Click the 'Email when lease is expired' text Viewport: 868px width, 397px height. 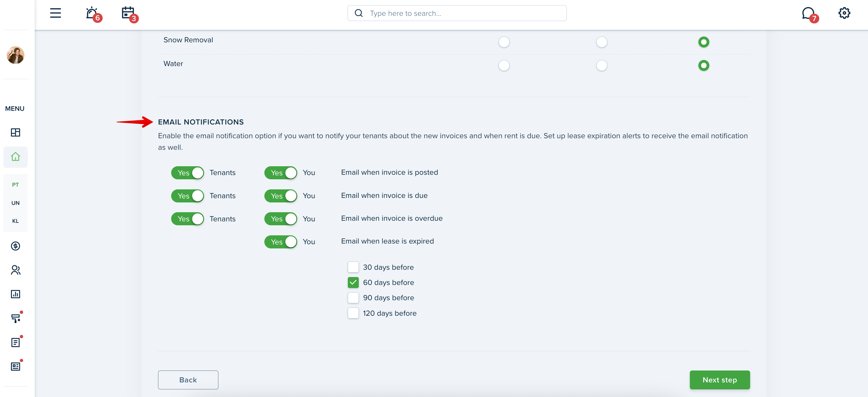(x=387, y=241)
